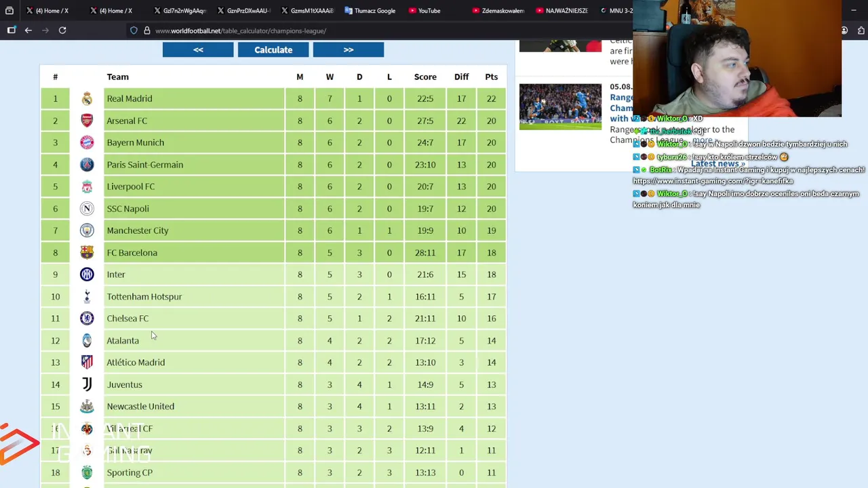Click Real Madrid's score 22:5

425,99
